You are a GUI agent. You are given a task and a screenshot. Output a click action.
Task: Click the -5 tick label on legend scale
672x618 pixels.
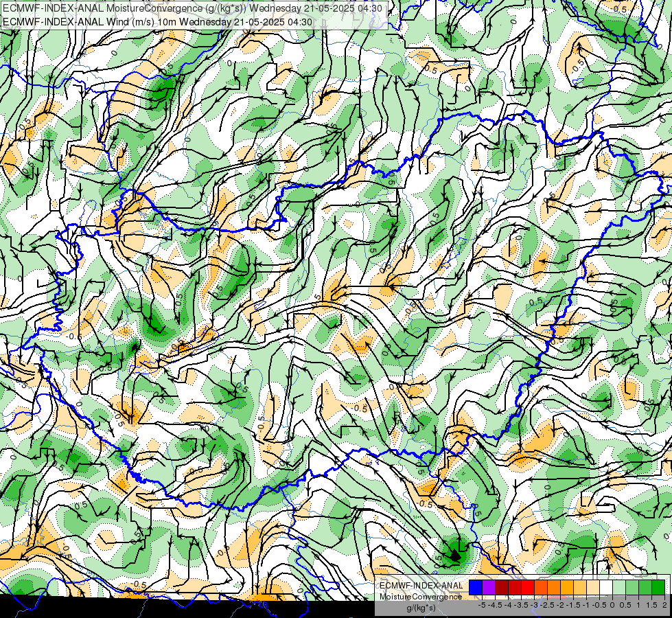coord(482,605)
